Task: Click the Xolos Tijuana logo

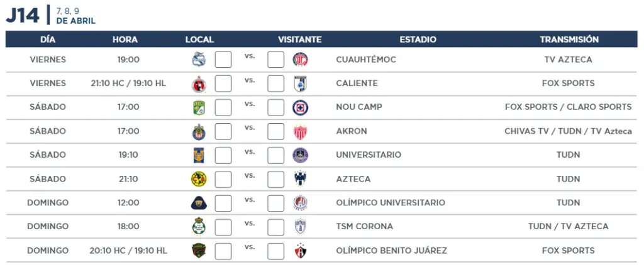Action: tap(199, 84)
